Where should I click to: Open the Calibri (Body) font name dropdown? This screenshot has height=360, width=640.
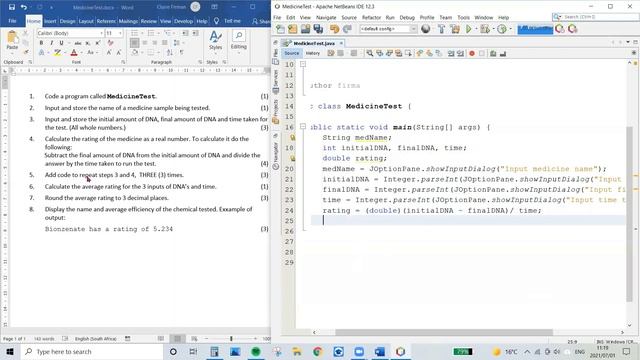coord(101,33)
